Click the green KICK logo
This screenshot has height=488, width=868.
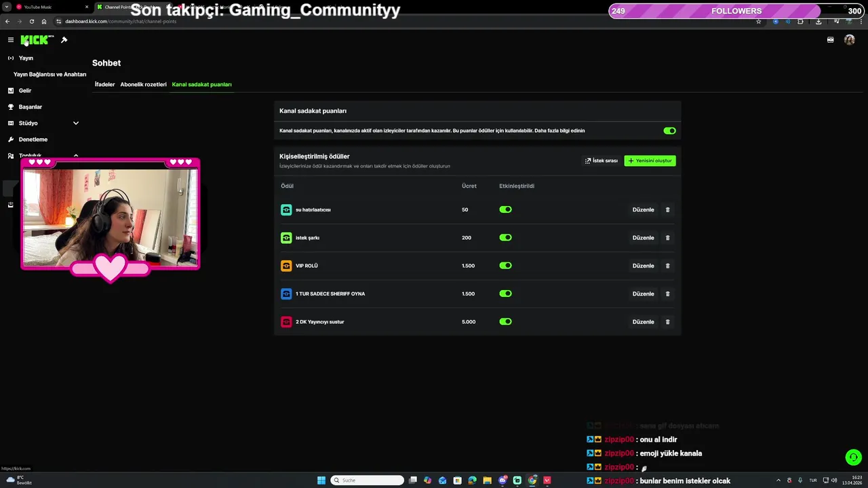[35, 40]
